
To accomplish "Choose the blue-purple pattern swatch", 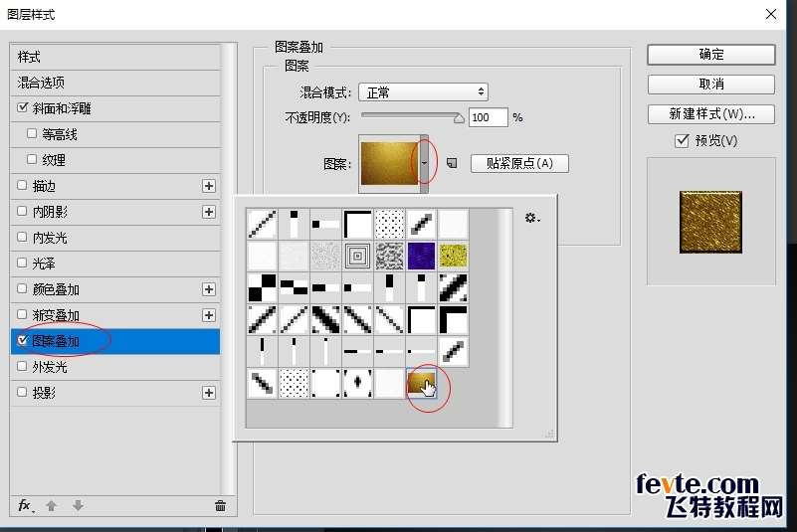I will point(421,257).
